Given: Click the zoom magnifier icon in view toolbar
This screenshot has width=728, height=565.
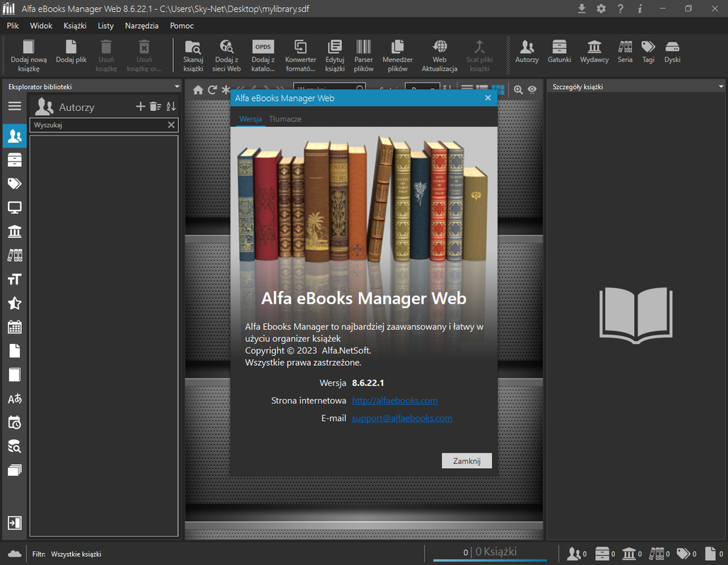Looking at the screenshot, I should click(518, 90).
